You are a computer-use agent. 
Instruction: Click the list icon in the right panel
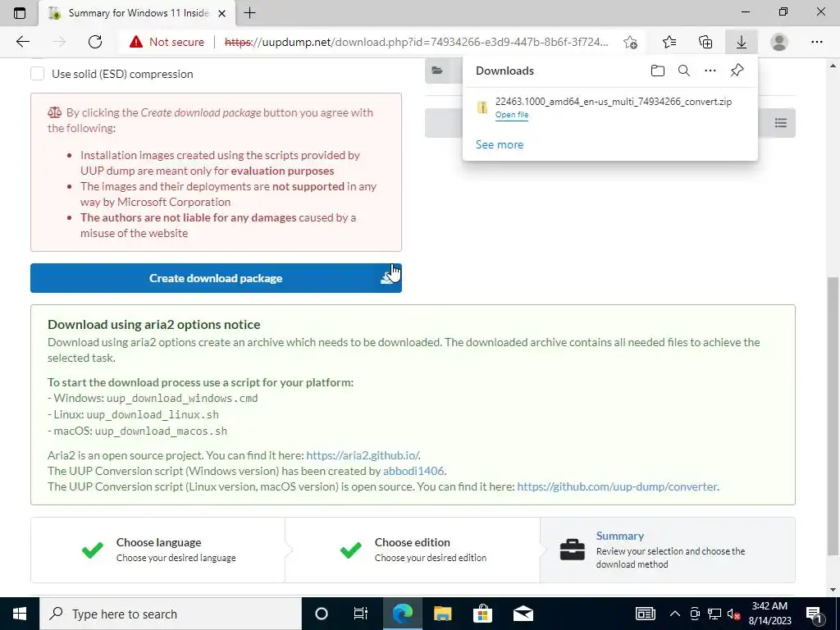(781, 123)
